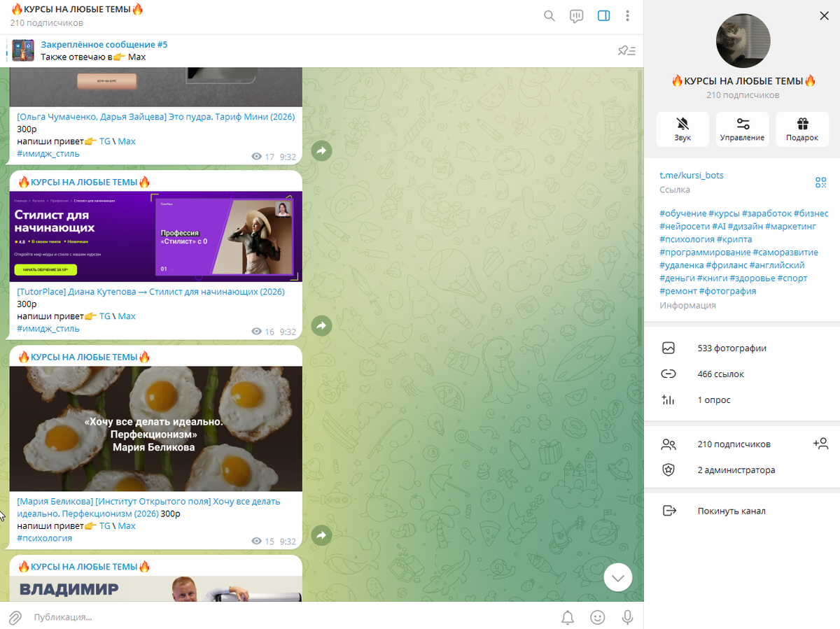The width and height of the screenshot is (840, 629).
Task: Open the Мария Беликова Перфекционизм course link
Action: [148, 507]
